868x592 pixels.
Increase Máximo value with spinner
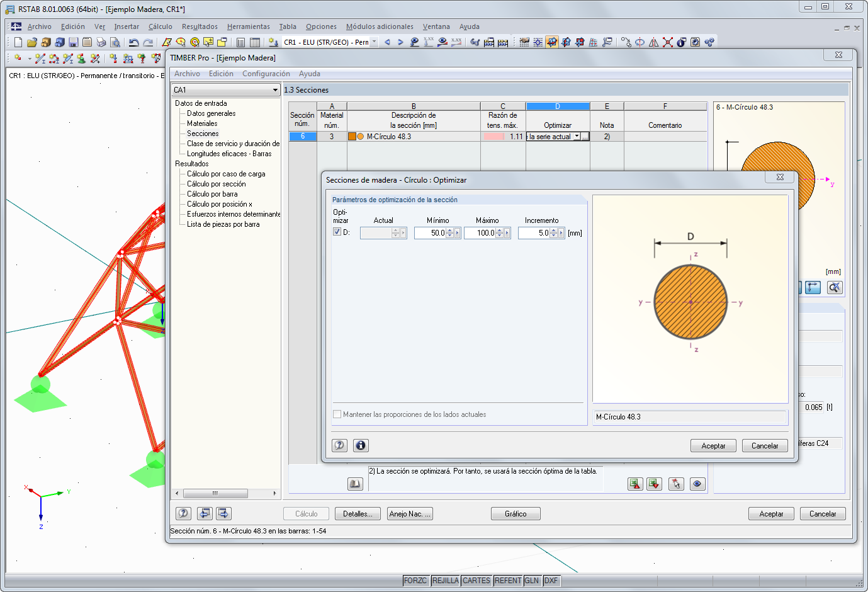(499, 231)
